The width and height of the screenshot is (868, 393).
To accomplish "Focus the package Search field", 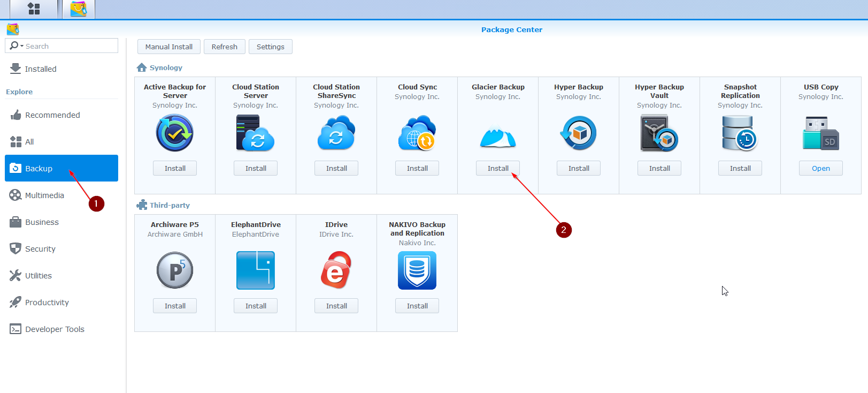I will point(62,46).
